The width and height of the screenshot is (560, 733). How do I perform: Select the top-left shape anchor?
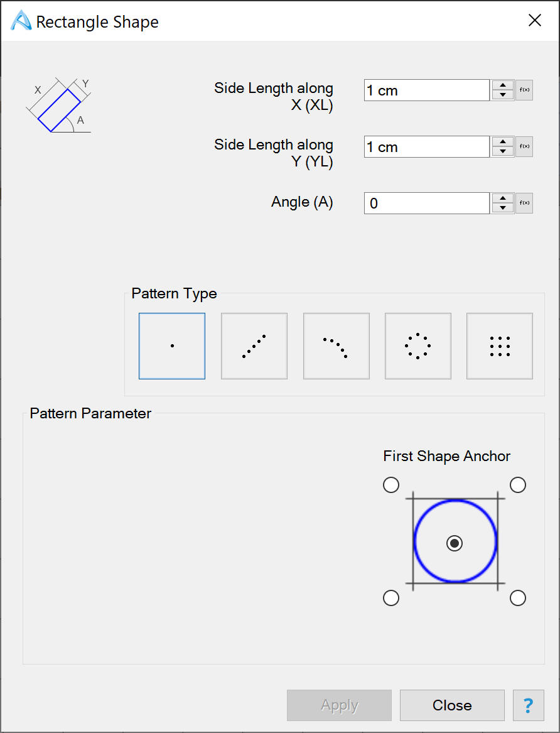click(x=391, y=485)
